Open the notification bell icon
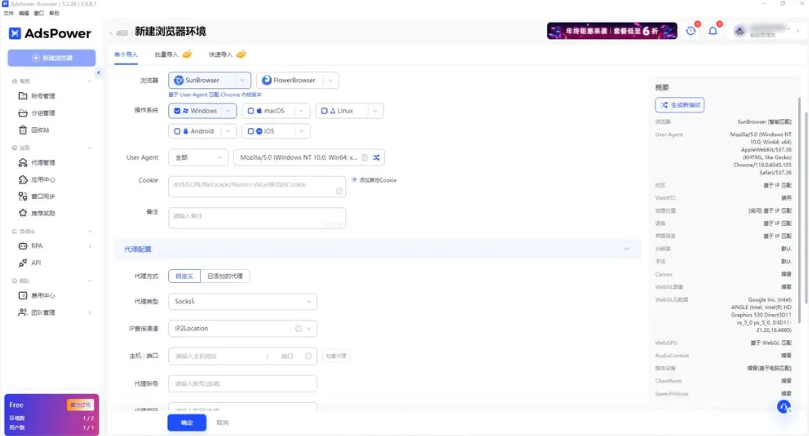 tap(713, 31)
